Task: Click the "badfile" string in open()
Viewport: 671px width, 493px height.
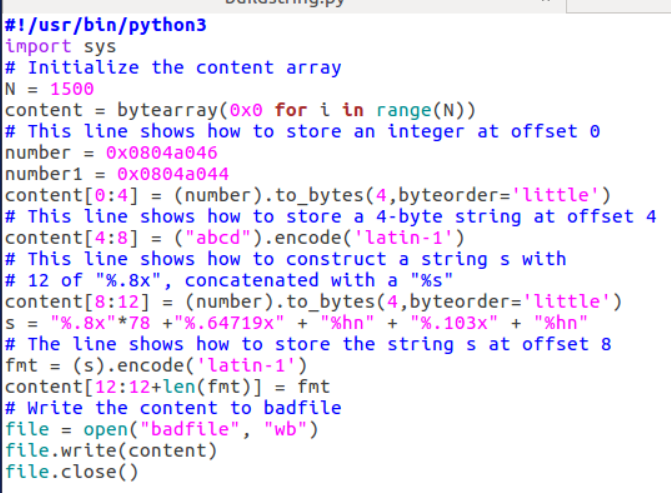Action: 190,429
